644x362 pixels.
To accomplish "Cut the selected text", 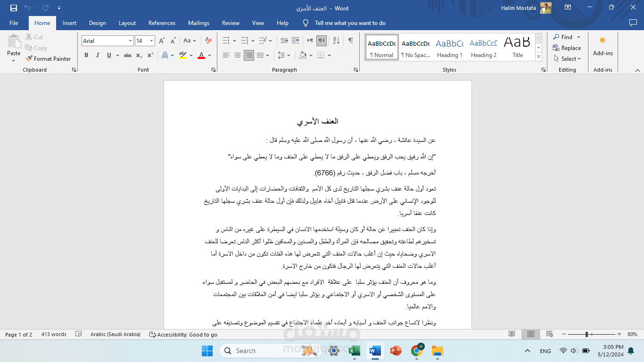I will (34, 37).
